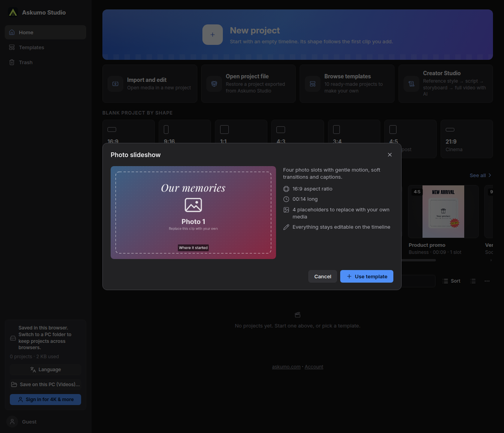Click Sign in for 4K & more
Image resolution: width=504 pixels, height=433 pixels.
pos(45,399)
